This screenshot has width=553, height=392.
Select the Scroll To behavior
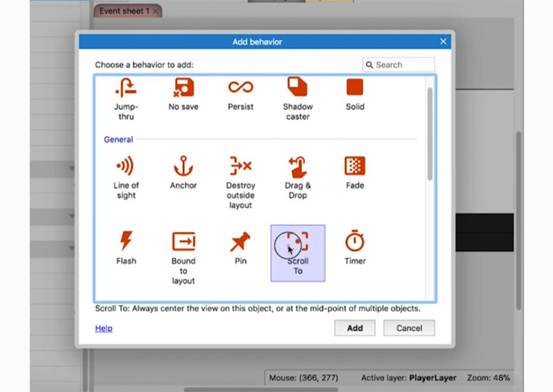[298, 253]
